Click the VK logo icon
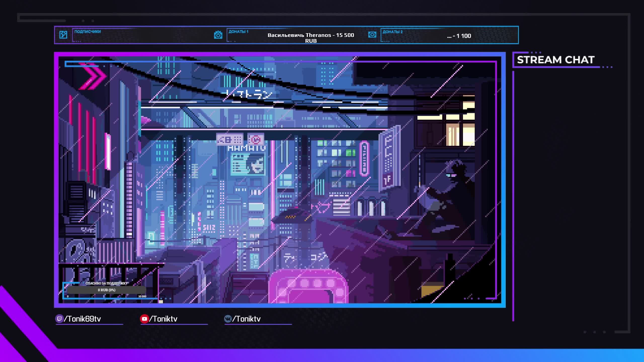 (x=228, y=319)
